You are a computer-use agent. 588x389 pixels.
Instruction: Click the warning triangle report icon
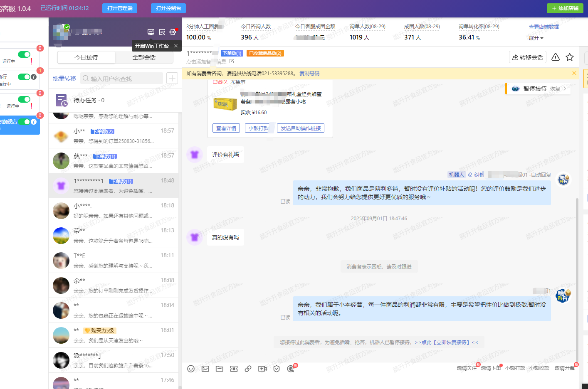point(556,57)
